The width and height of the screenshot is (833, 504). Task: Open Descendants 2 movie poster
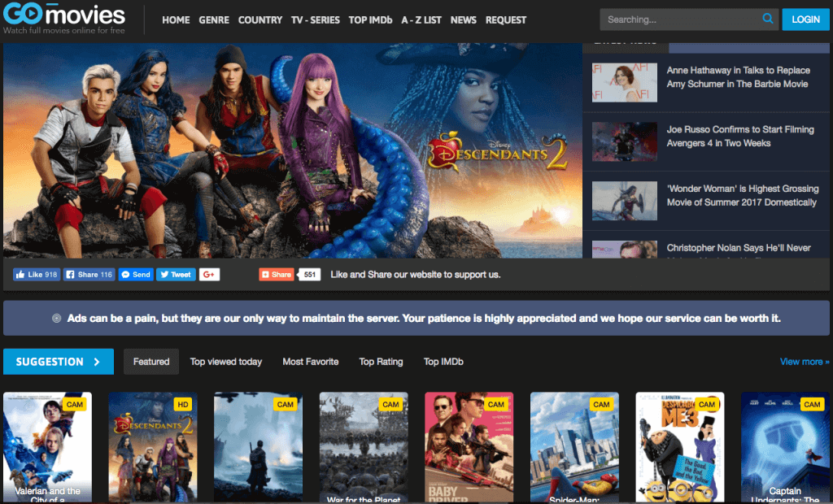pos(153,447)
